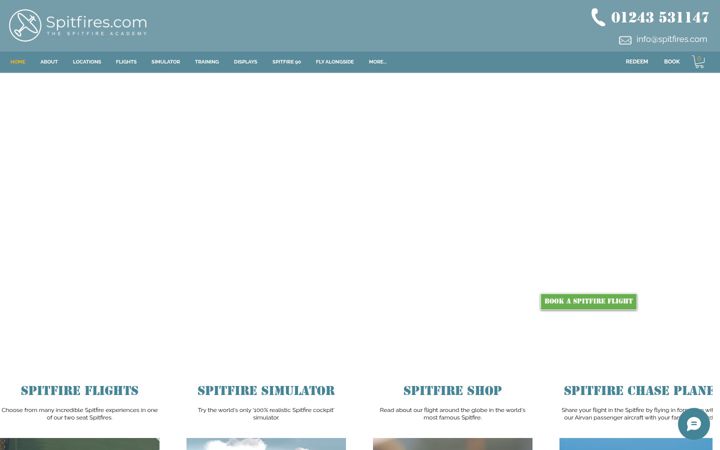Click the Spitfire Flights description text
The image size is (720, 450).
(x=79, y=414)
